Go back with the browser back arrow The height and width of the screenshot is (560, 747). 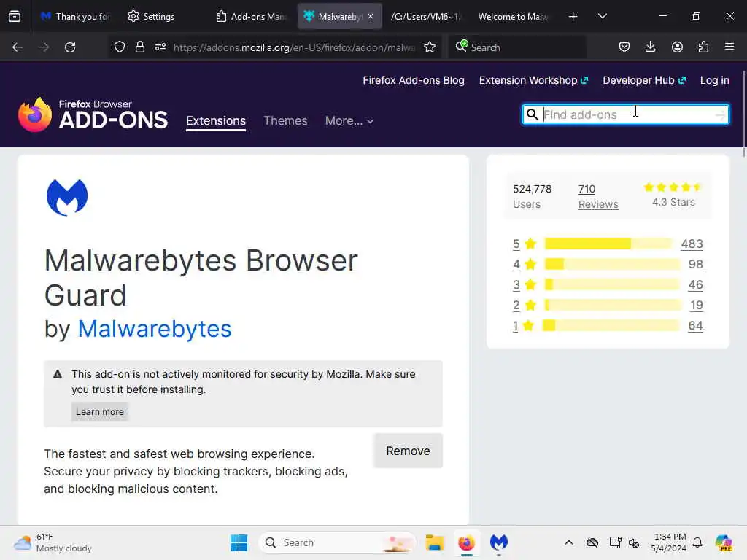tap(18, 47)
